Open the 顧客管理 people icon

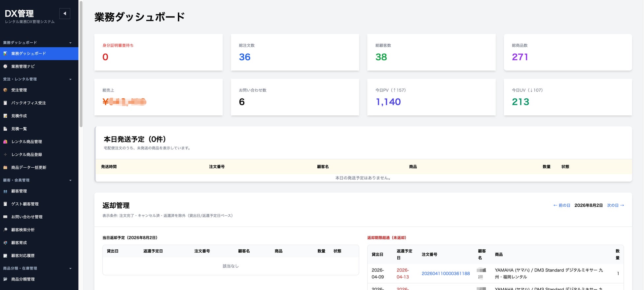[5, 191]
